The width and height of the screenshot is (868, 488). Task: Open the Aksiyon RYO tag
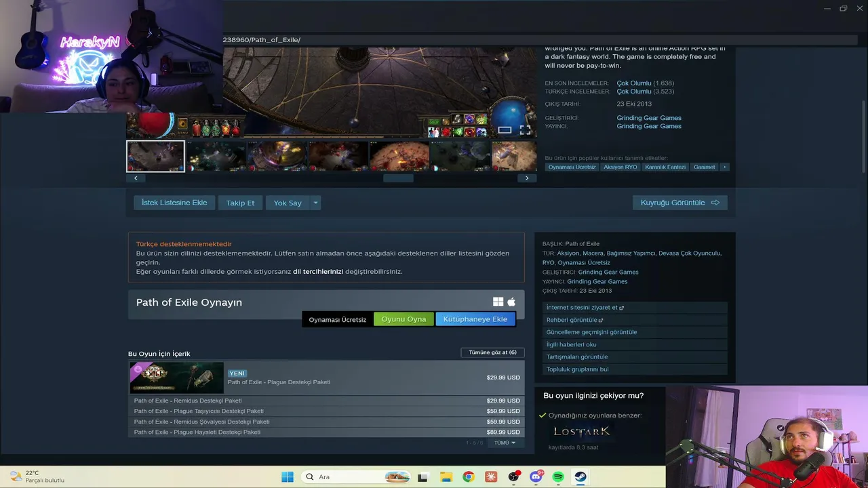point(620,167)
